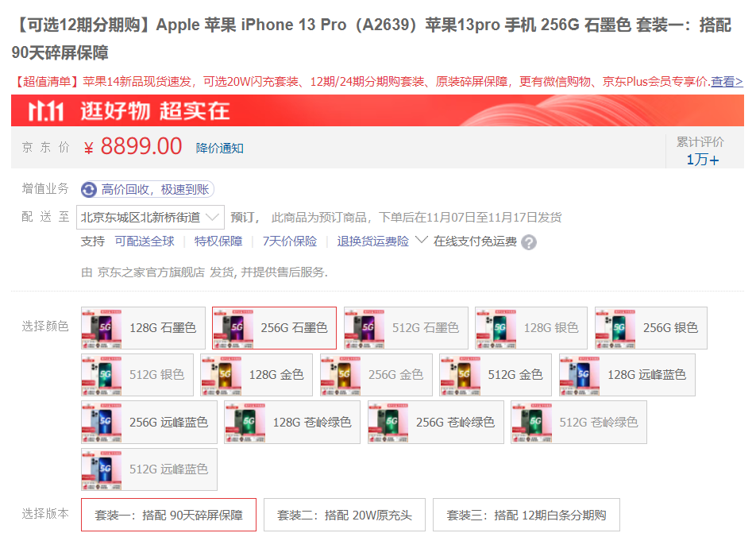Choose the 128G 苍岭绿色 variant

point(292,422)
